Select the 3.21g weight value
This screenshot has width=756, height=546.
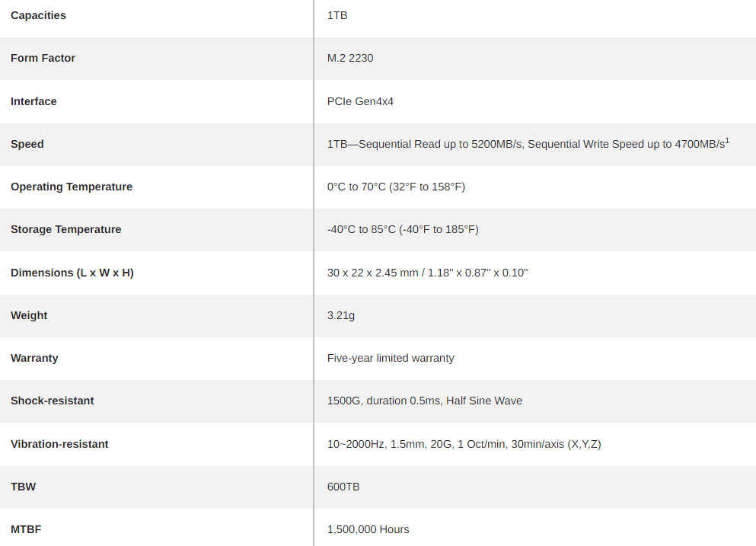341,315
